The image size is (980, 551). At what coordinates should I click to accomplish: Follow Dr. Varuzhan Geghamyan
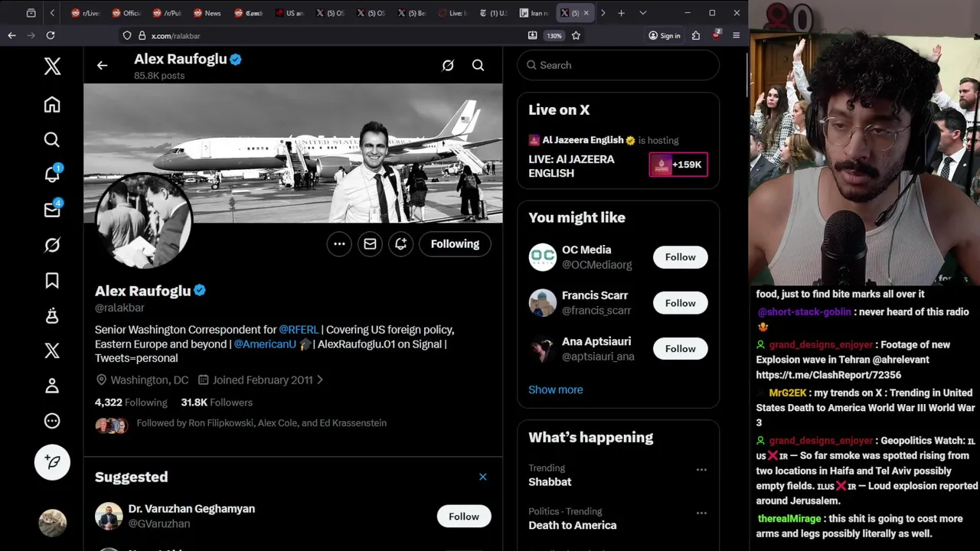pyautogui.click(x=464, y=517)
